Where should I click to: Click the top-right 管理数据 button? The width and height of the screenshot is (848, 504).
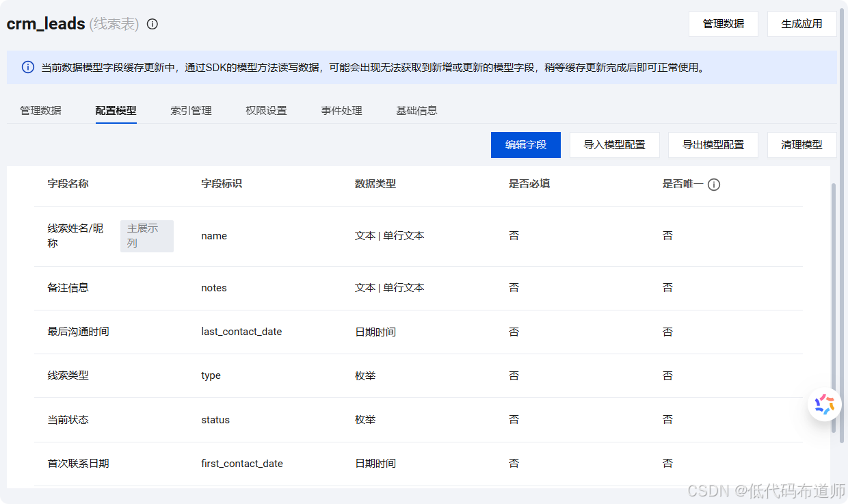click(724, 23)
